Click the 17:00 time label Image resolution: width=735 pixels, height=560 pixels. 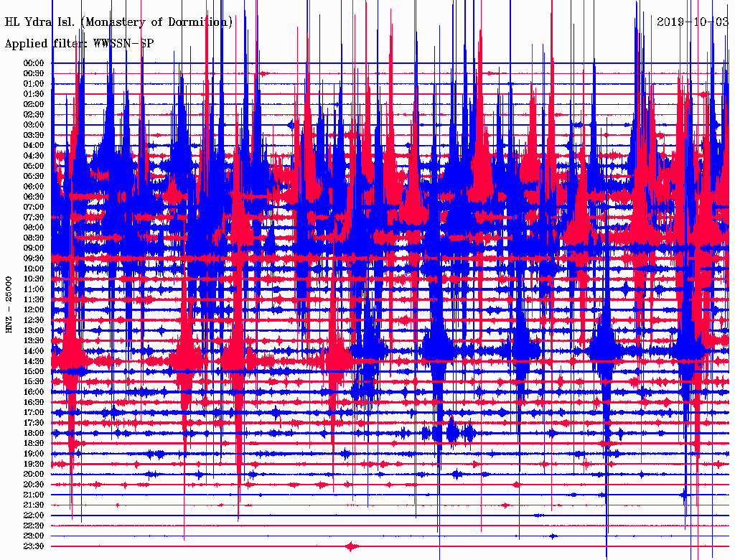[x=34, y=413]
